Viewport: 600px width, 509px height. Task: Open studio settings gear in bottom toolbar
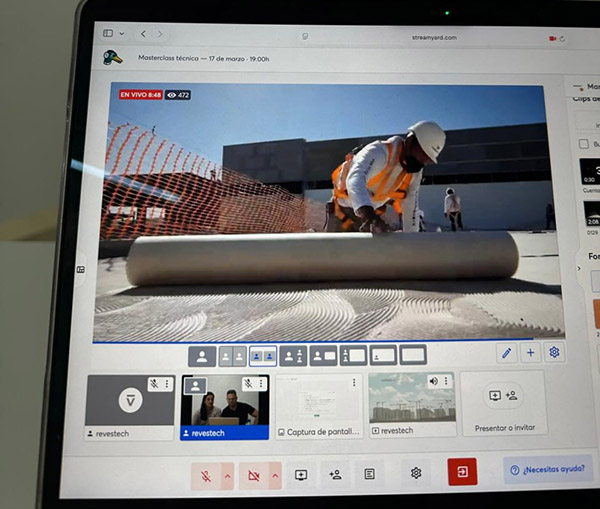(x=416, y=473)
